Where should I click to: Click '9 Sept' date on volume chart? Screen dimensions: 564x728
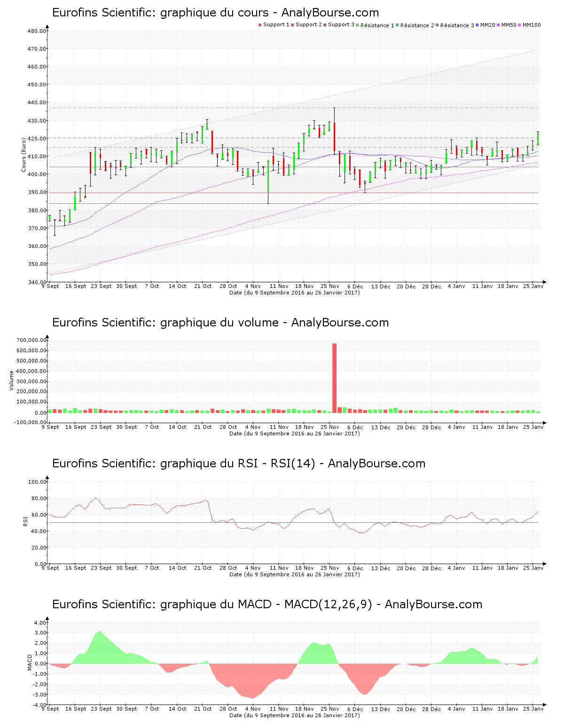point(50,427)
